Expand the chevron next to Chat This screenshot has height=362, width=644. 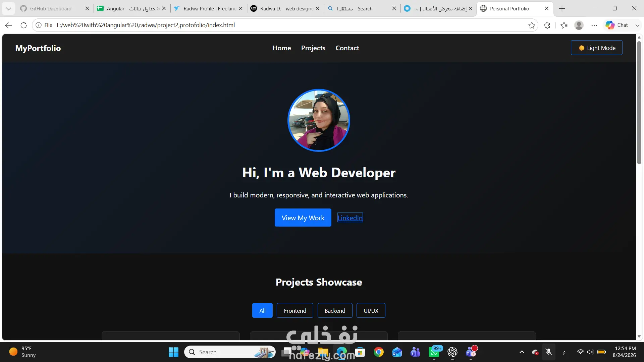click(637, 25)
